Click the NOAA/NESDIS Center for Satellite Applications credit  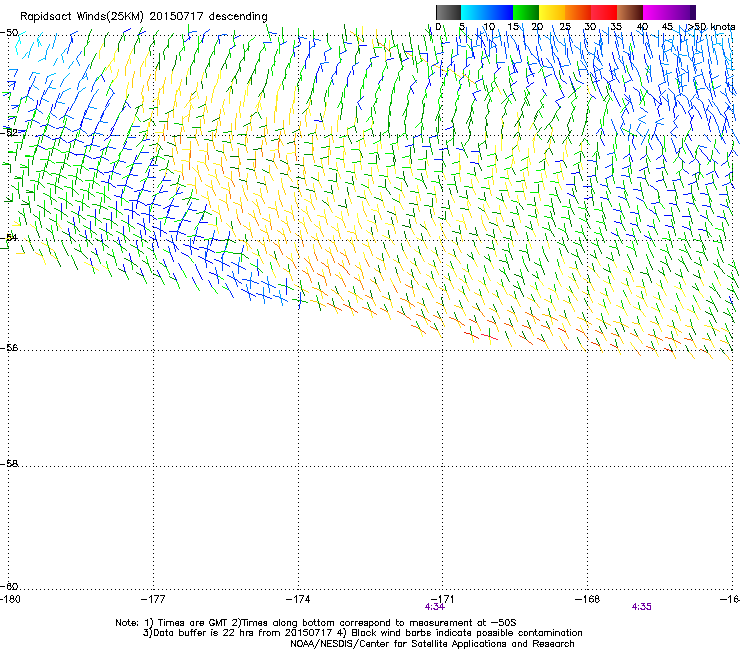click(432, 644)
